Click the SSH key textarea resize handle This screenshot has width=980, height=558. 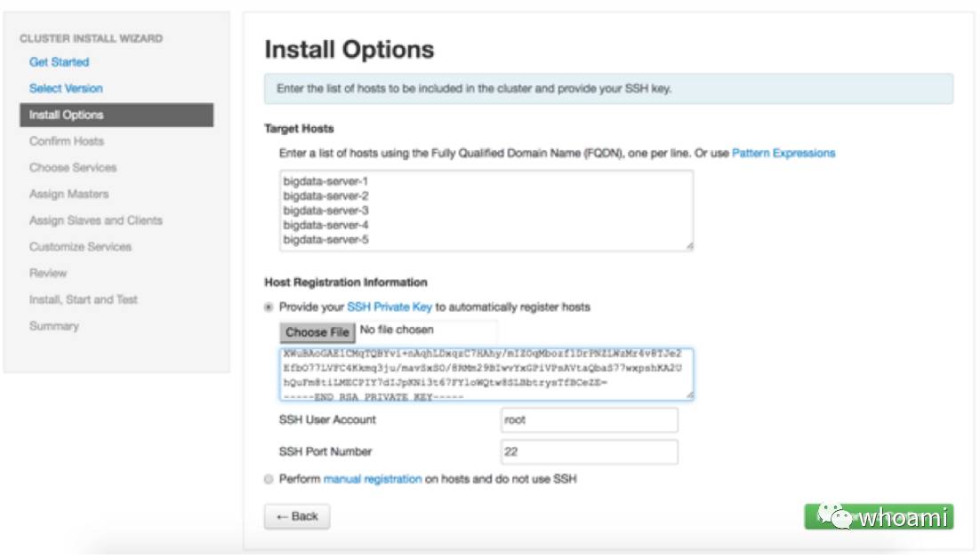pyautogui.click(x=689, y=395)
